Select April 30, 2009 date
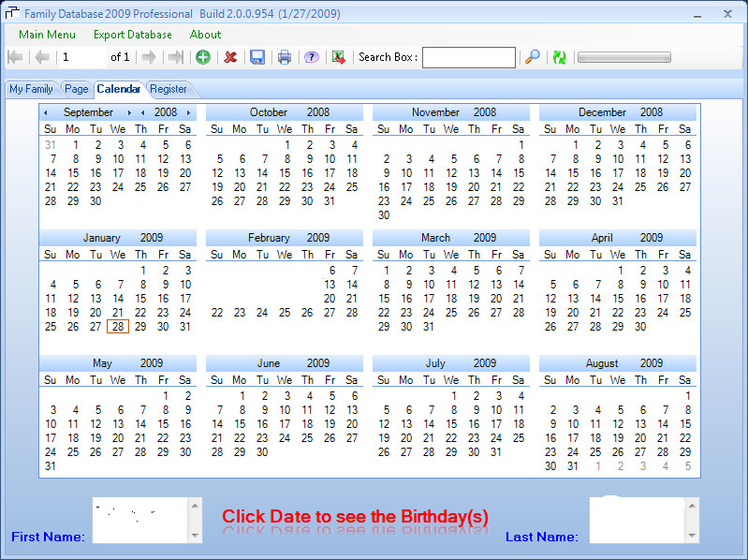Image resolution: width=748 pixels, height=560 pixels. click(x=640, y=327)
